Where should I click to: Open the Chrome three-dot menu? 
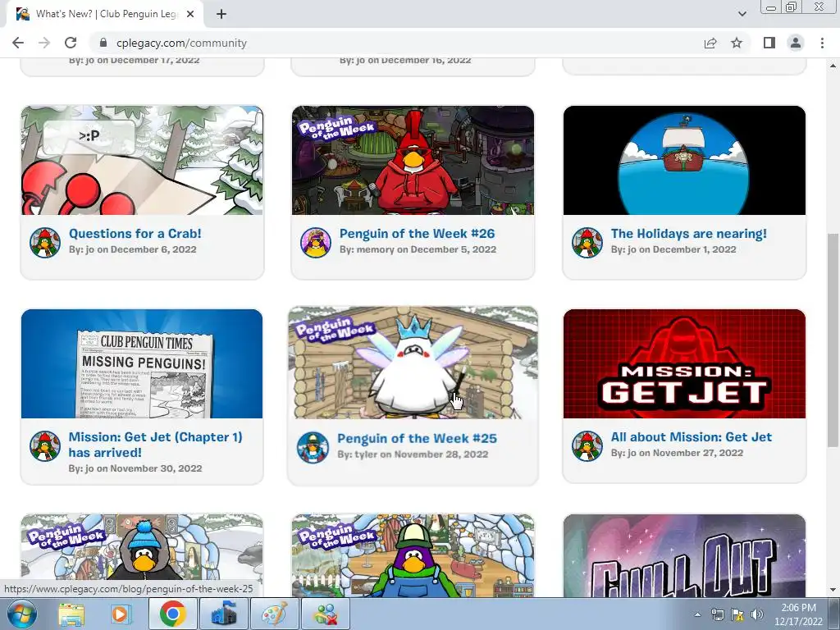click(x=822, y=43)
